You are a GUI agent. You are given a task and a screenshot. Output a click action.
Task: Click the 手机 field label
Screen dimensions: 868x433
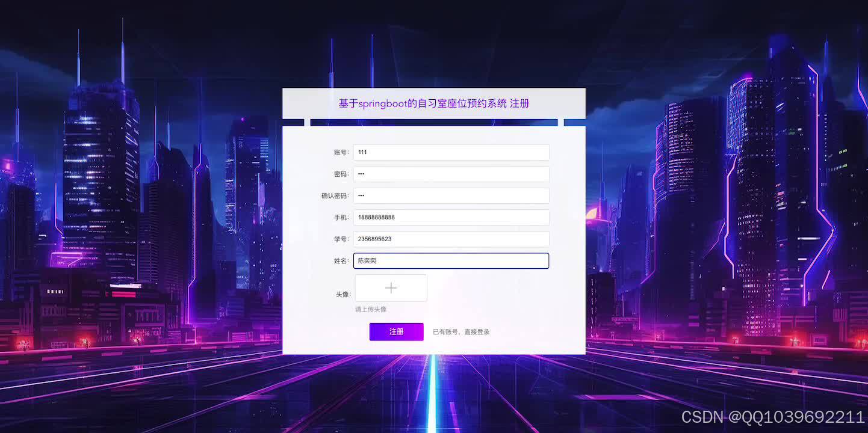tap(341, 217)
